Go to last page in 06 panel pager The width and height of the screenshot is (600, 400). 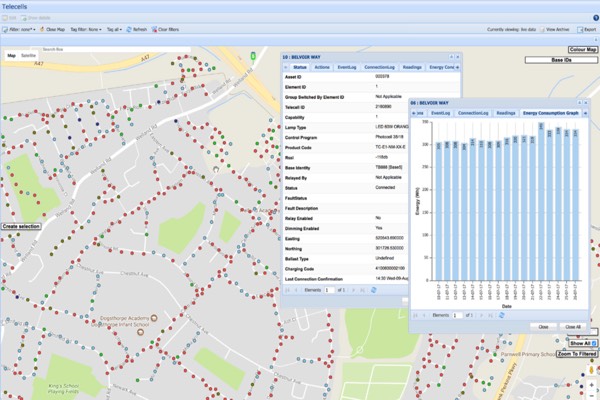(490, 315)
